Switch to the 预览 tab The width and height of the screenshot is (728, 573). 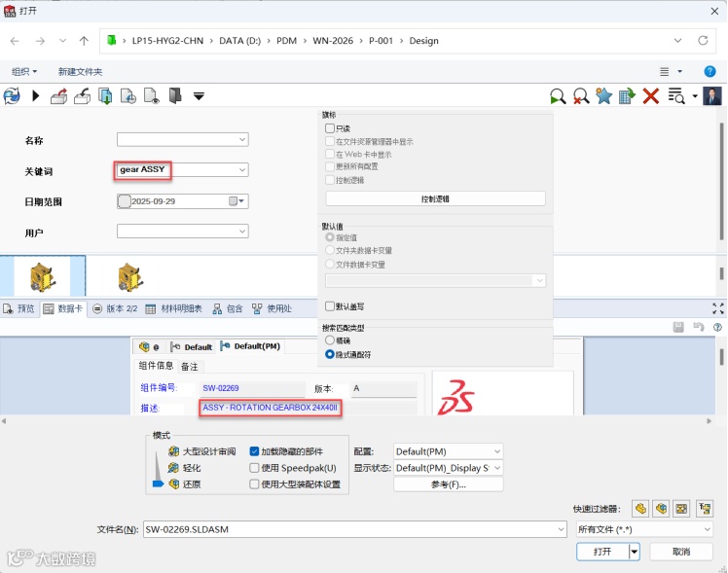coord(19,308)
